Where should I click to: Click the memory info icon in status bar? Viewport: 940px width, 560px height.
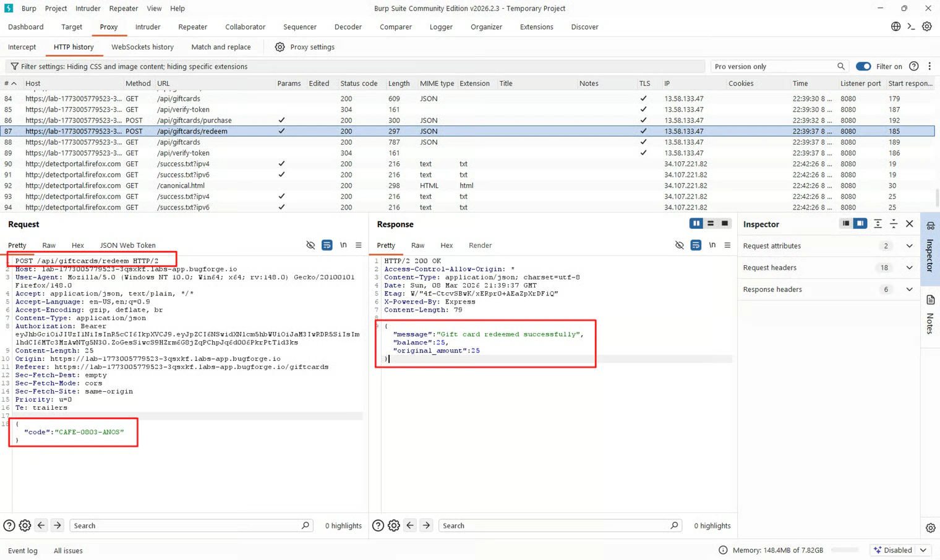[x=723, y=550]
